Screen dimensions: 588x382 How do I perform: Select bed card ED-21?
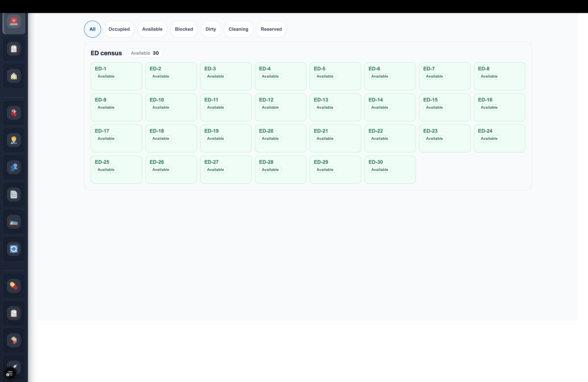(x=335, y=138)
